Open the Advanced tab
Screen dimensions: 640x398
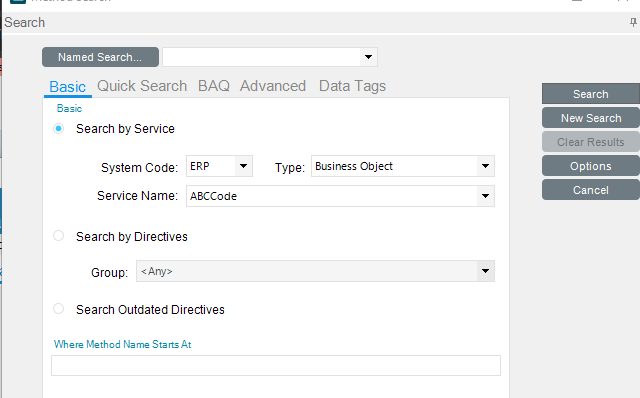[273, 86]
